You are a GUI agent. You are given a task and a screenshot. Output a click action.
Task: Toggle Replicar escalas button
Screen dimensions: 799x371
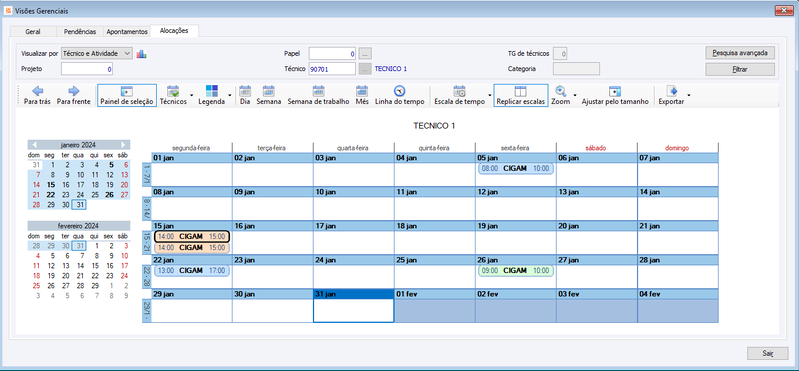521,95
